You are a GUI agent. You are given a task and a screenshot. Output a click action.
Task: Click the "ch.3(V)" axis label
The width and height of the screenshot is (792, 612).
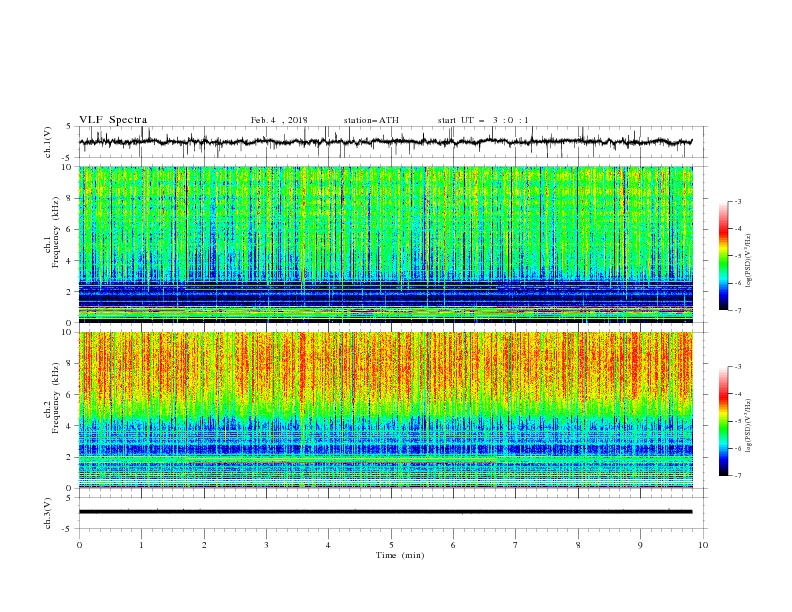48,513
